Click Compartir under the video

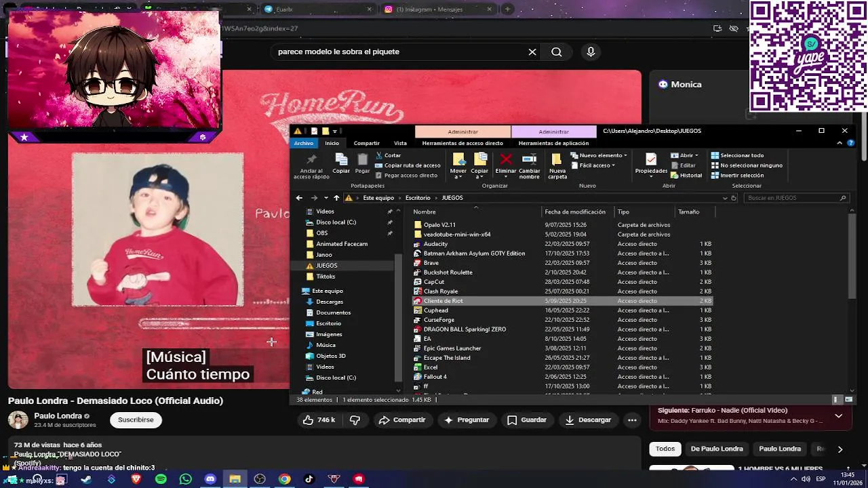tap(402, 420)
